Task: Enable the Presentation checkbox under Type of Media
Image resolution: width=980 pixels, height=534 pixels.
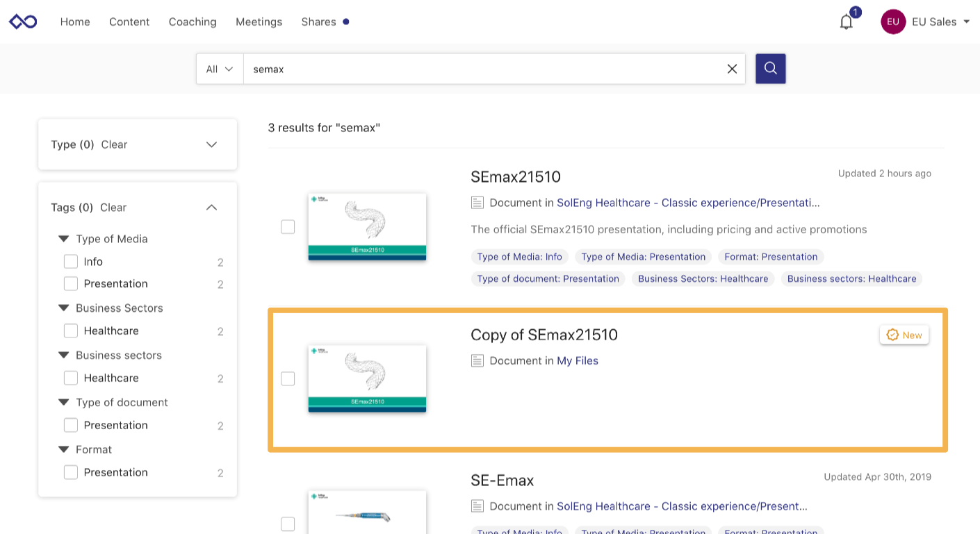Action: point(70,283)
